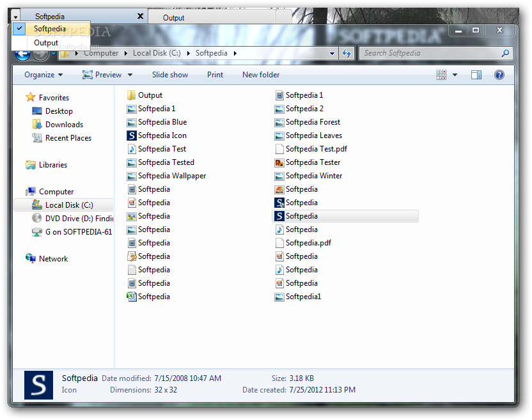Select the Excel Softpedia file
The image size is (532, 420).
pyautogui.click(x=148, y=297)
